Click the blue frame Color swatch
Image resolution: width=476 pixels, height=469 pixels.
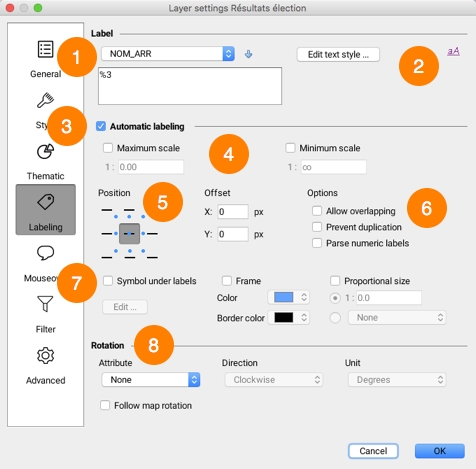coord(284,297)
